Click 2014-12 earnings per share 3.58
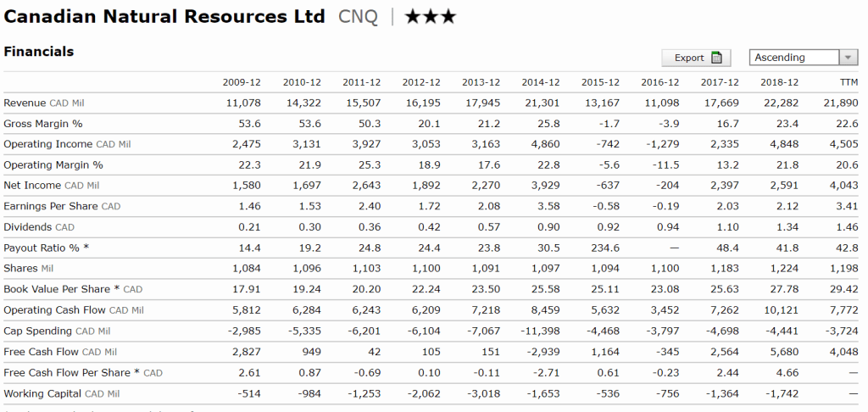This screenshot has height=412, width=868. tap(549, 207)
